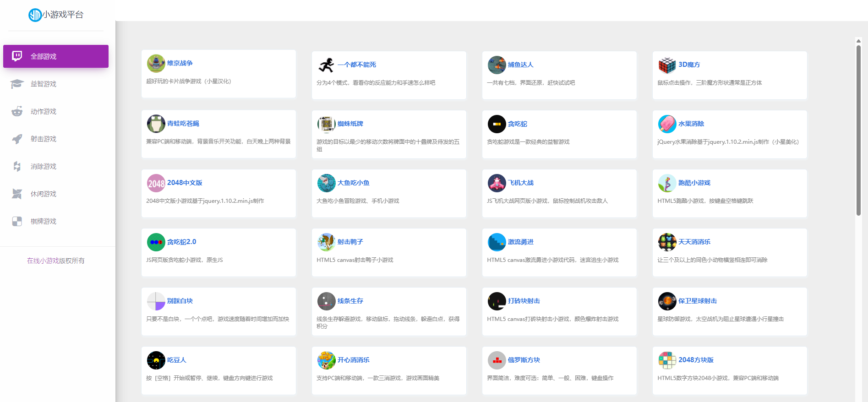Go to 射击游戏 category
Screen dimensions: 868x402
[56, 139]
